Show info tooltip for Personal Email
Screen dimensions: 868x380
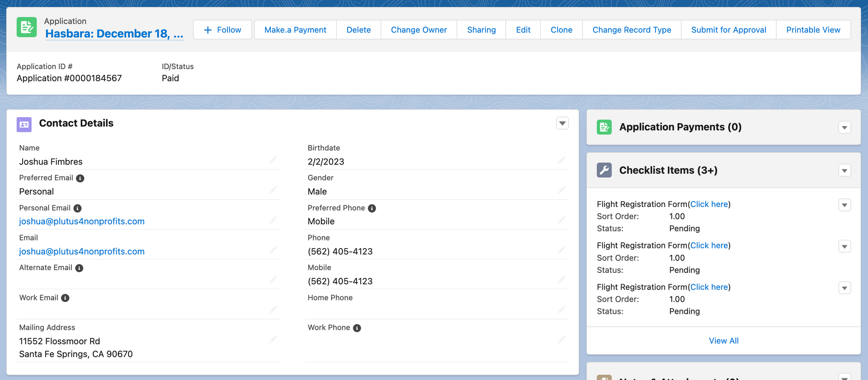(x=77, y=208)
